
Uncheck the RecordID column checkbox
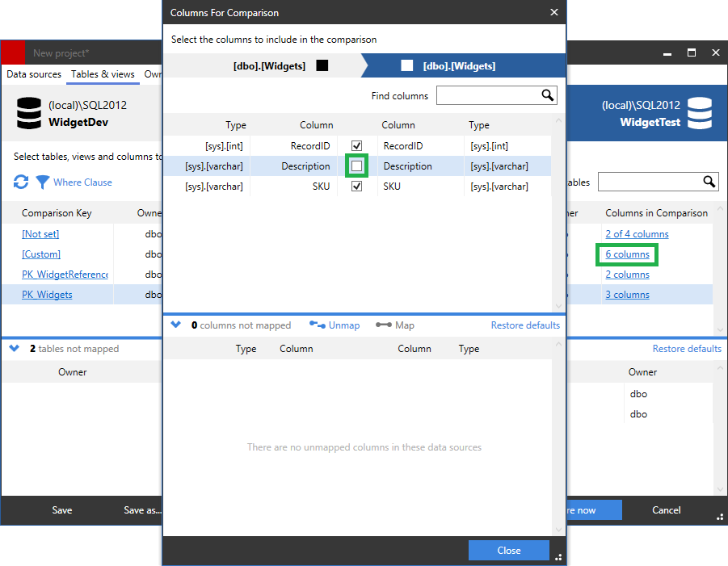pos(356,145)
